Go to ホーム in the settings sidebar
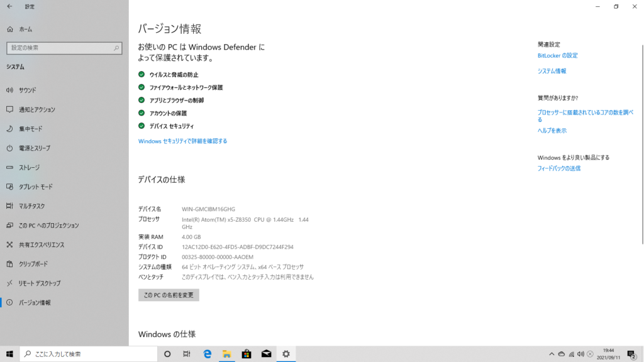644x362 pixels. 25,29
